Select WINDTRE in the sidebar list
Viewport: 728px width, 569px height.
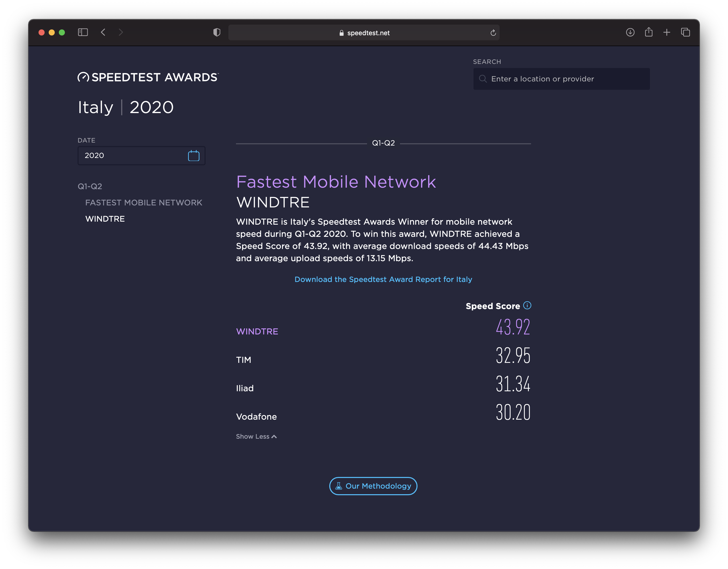pos(105,219)
